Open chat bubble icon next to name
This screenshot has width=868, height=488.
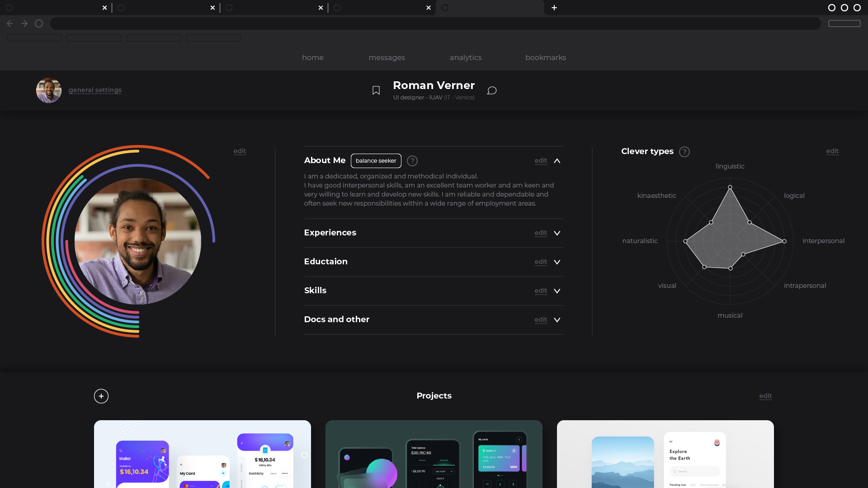point(492,90)
